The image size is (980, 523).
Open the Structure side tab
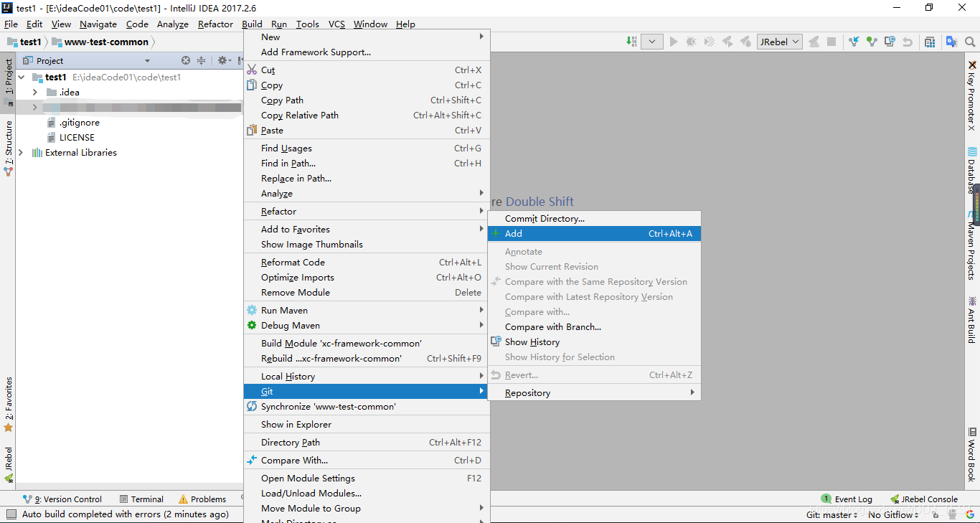click(9, 147)
